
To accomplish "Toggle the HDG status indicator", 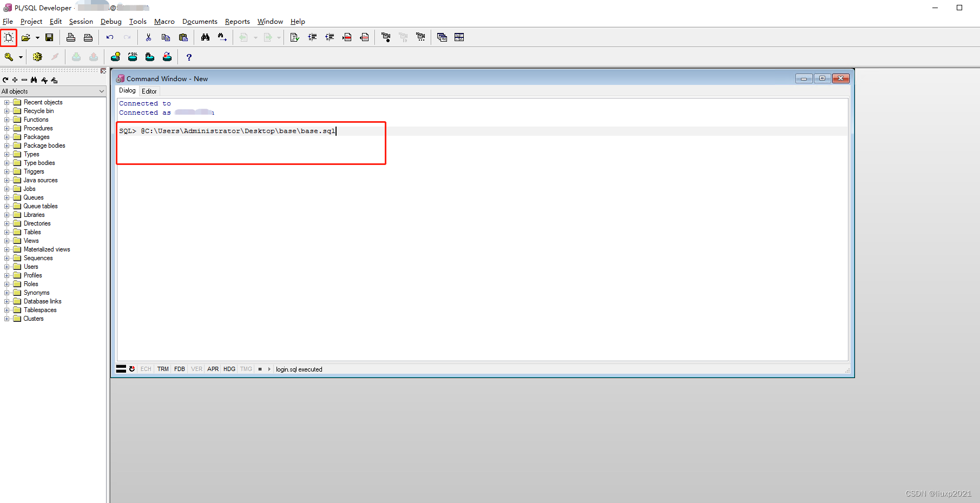I will point(229,369).
